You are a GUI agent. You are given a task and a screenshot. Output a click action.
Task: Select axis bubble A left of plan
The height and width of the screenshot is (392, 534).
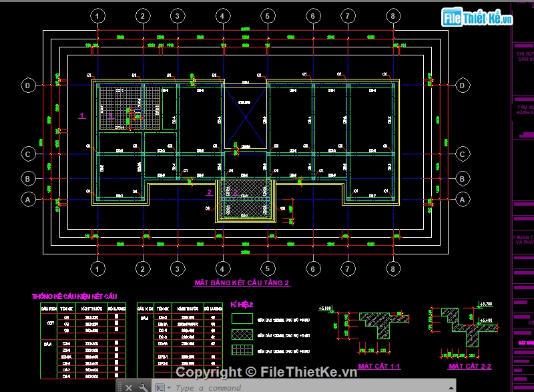click(28, 200)
